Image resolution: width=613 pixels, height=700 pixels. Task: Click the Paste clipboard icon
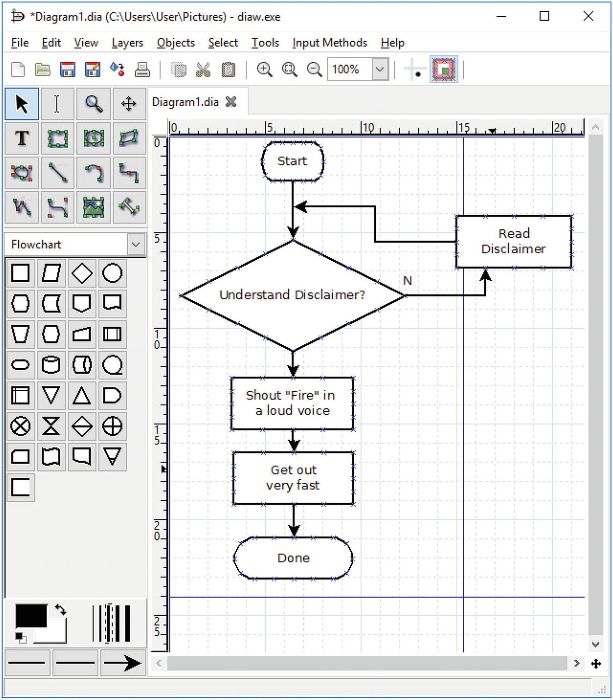228,70
